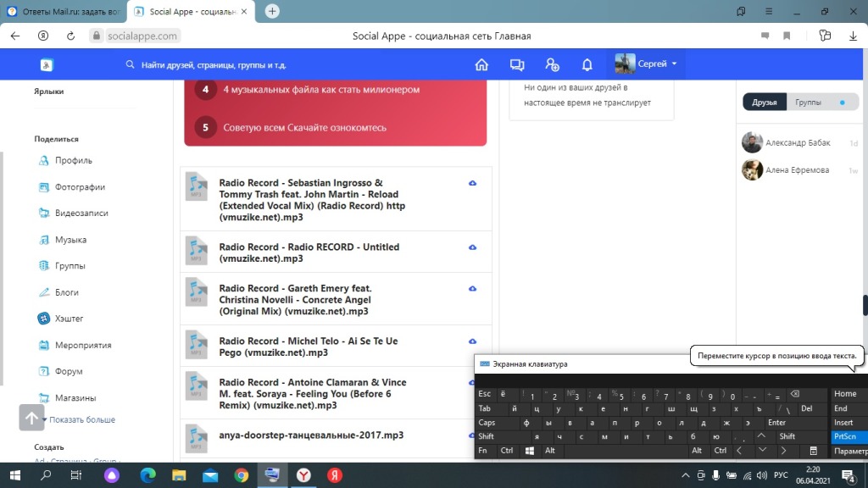The width and height of the screenshot is (868, 488).
Task: Open browser hamburger menu
Action: (x=769, y=11)
